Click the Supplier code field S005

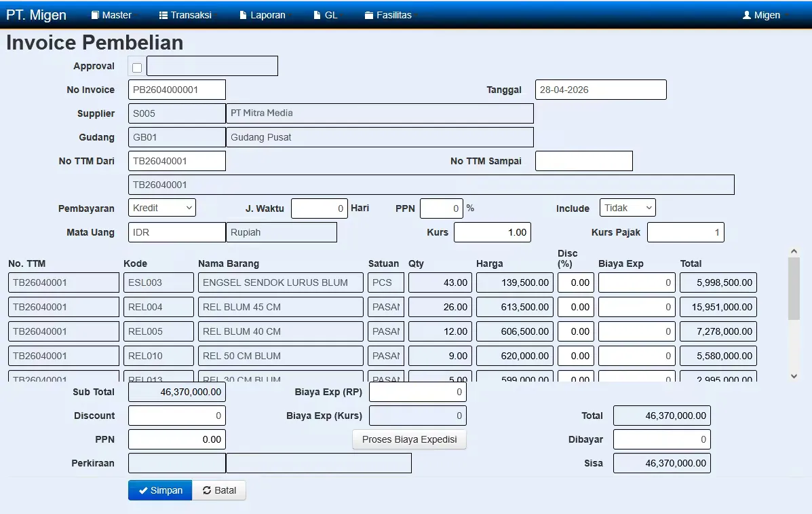(177, 113)
